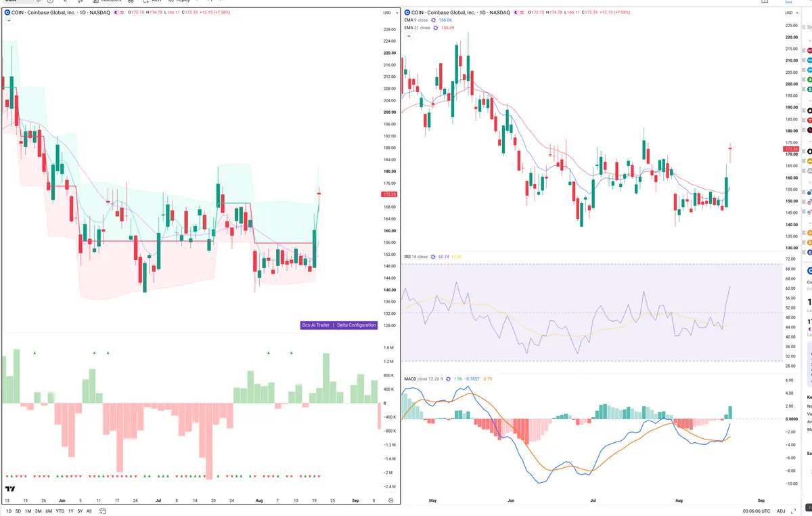This screenshot has height=516, width=812.
Task: Click the 00:06:06 UTC clock
Action: pos(755,511)
